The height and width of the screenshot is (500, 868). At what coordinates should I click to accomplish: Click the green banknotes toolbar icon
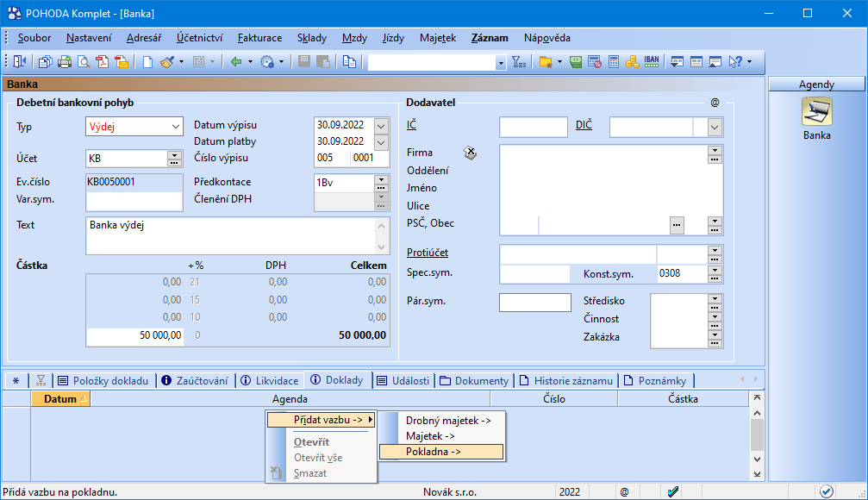pos(576,62)
